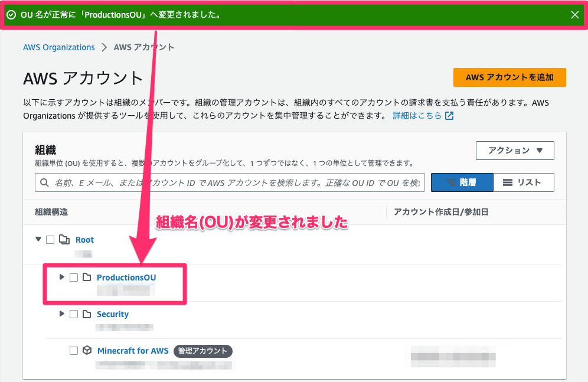Collapse the Root tree node
Viewport: 588px width, 382px height.
tap(38, 239)
